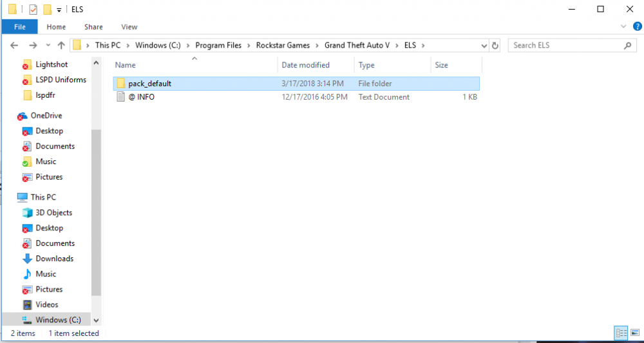This screenshot has width=644, height=343.
Task: Open the File menu
Action: click(20, 27)
